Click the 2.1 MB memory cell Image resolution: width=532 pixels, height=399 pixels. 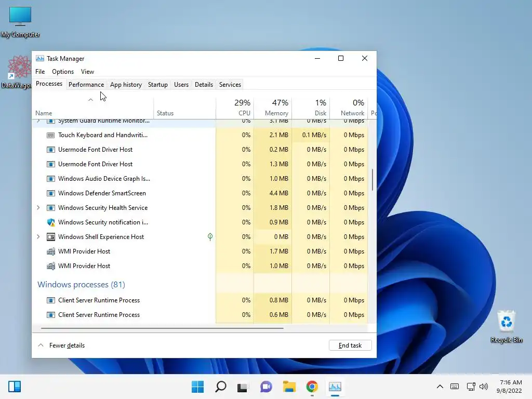[273, 135]
